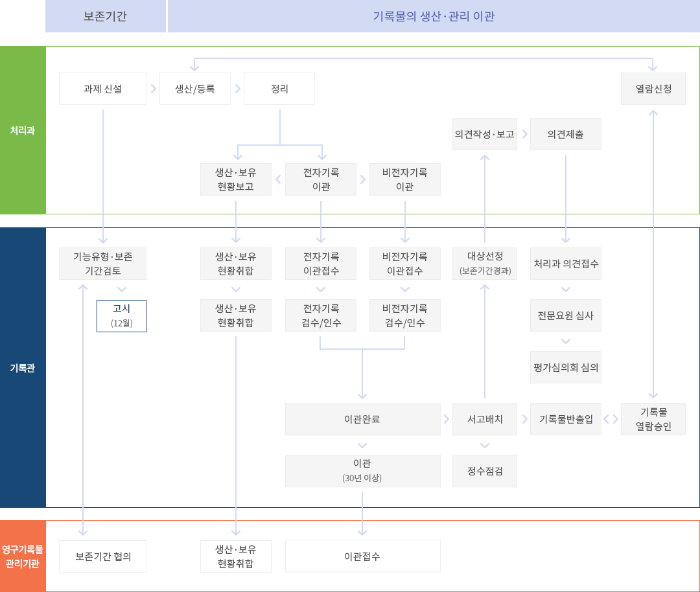Screen dimensions: 700x592
Task: Click the 보존기간 협의 box
Action: click(102, 556)
